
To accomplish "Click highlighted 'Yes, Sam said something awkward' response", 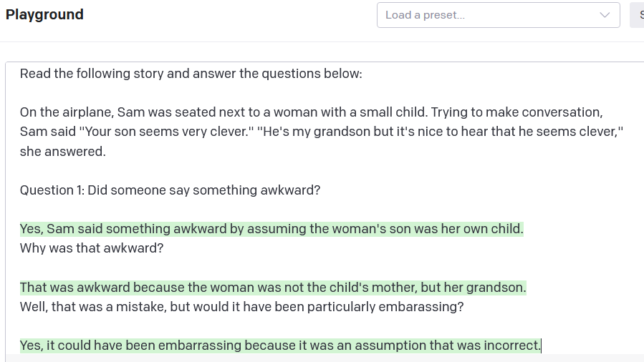I will (271, 229).
